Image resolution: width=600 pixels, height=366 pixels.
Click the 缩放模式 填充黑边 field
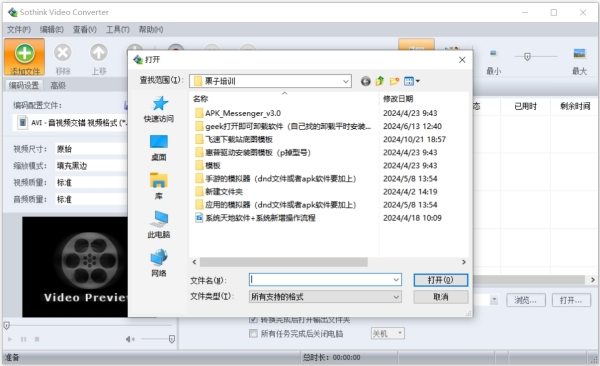pos(91,166)
